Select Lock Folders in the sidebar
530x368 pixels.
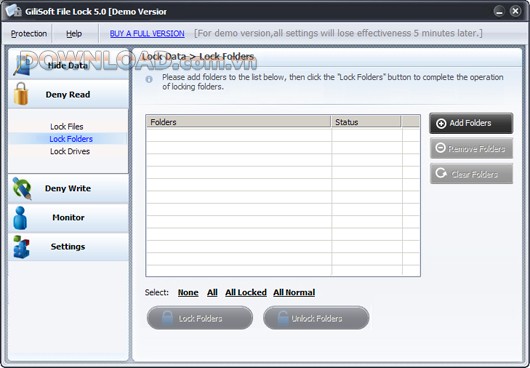click(x=71, y=139)
